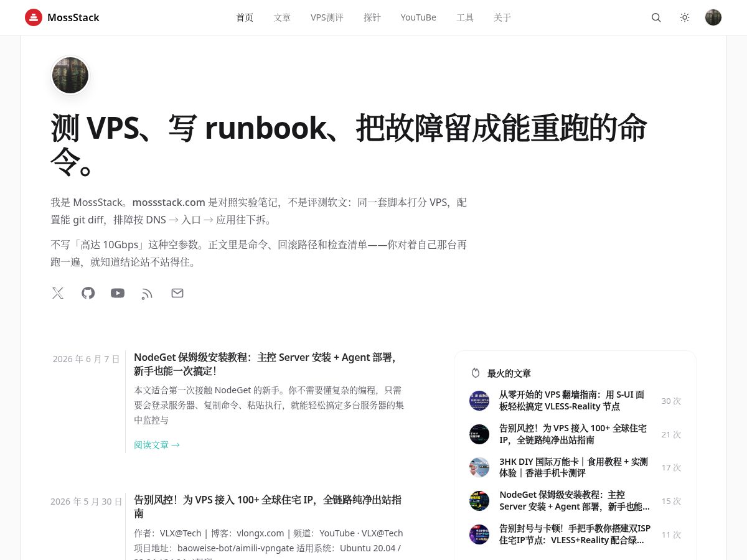Screen dimensions: 747x560
Task: Click the NodeGet article excerpt paragraph
Action: (x=269, y=405)
